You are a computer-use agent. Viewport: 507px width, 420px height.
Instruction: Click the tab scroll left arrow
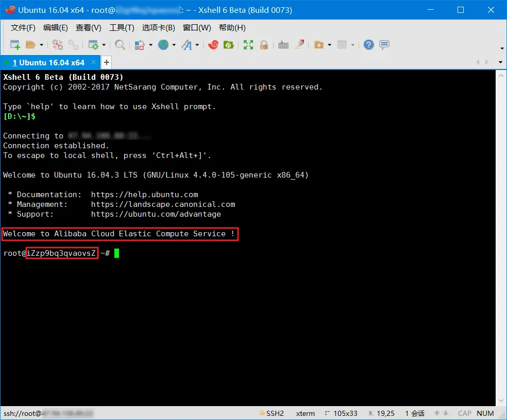(x=478, y=62)
